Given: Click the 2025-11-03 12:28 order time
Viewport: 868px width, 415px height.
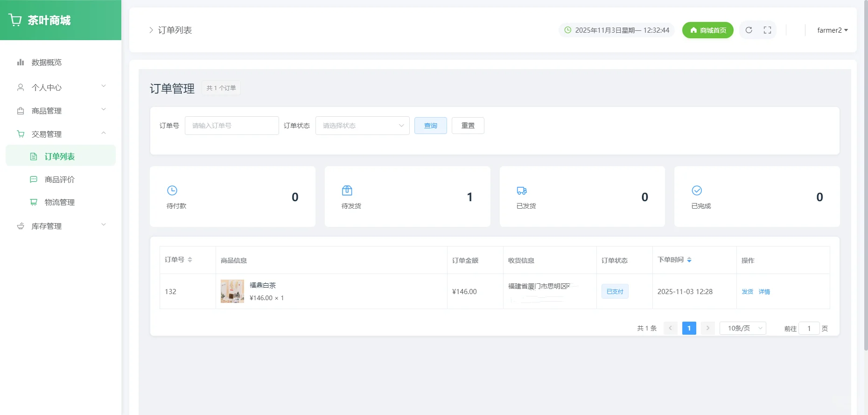Looking at the screenshot, I should click(x=685, y=291).
